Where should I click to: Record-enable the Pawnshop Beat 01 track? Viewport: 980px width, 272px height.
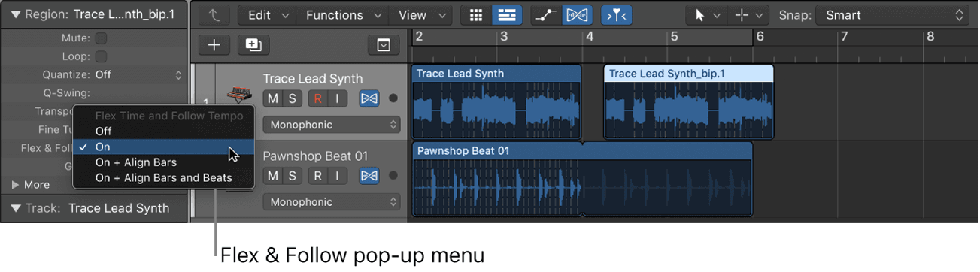coord(318,176)
